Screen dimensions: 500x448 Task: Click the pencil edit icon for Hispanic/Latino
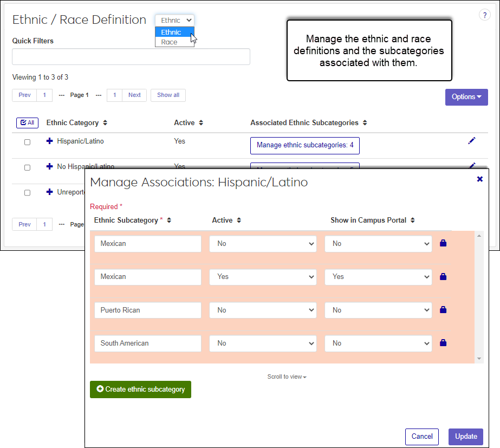(x=471, y=141)
